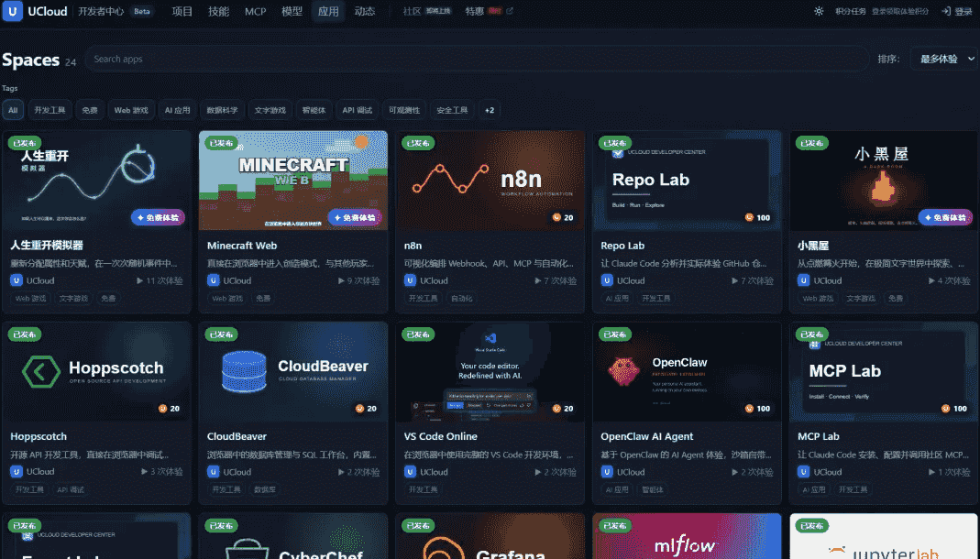Click the mlflow card thumbnail
Screen dimensions: 980x559
tap(687, 536)
